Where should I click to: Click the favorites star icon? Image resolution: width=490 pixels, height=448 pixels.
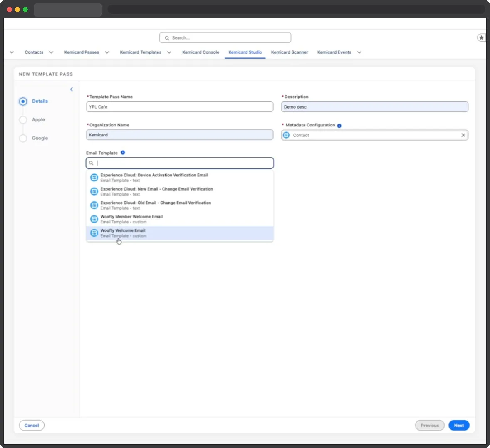point(481,37)
